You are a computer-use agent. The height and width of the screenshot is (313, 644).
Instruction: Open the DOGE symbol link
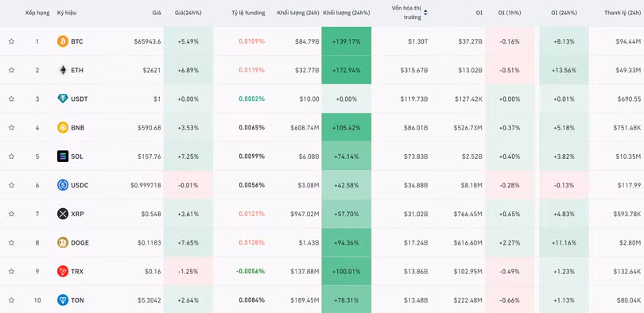(80, 242)
